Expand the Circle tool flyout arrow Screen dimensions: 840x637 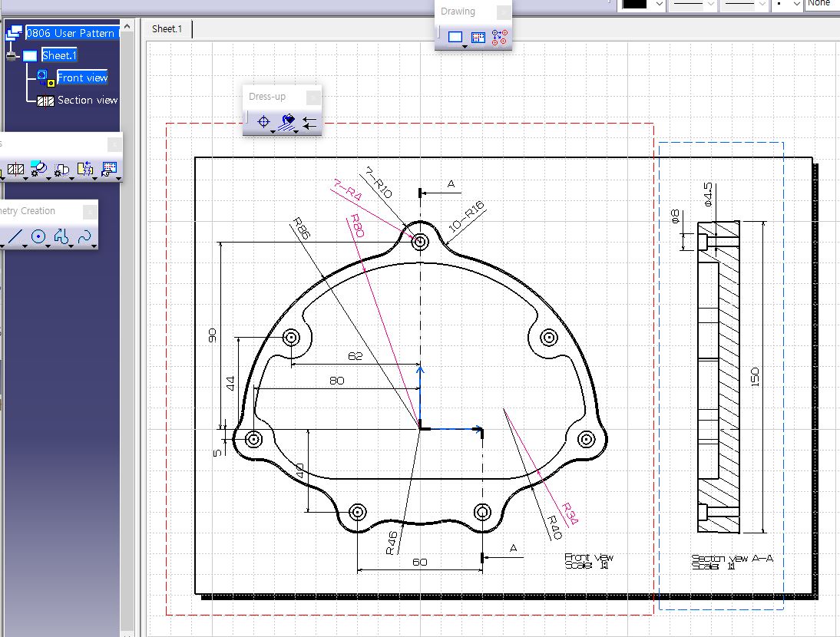[48, 246]
